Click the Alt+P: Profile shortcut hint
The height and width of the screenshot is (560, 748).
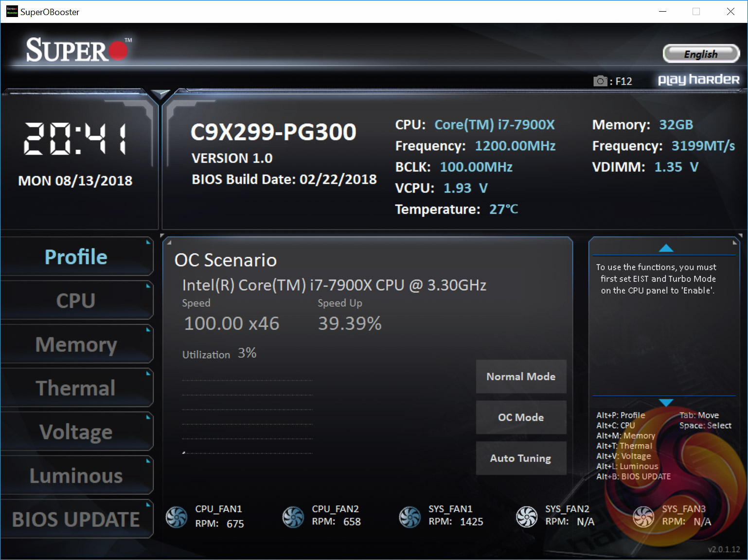tap(621, 415)
